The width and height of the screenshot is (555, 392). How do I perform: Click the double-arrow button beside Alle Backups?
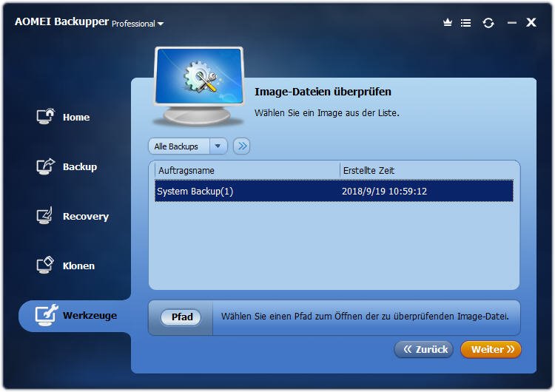pyautogui.click(x=242, y=146)
